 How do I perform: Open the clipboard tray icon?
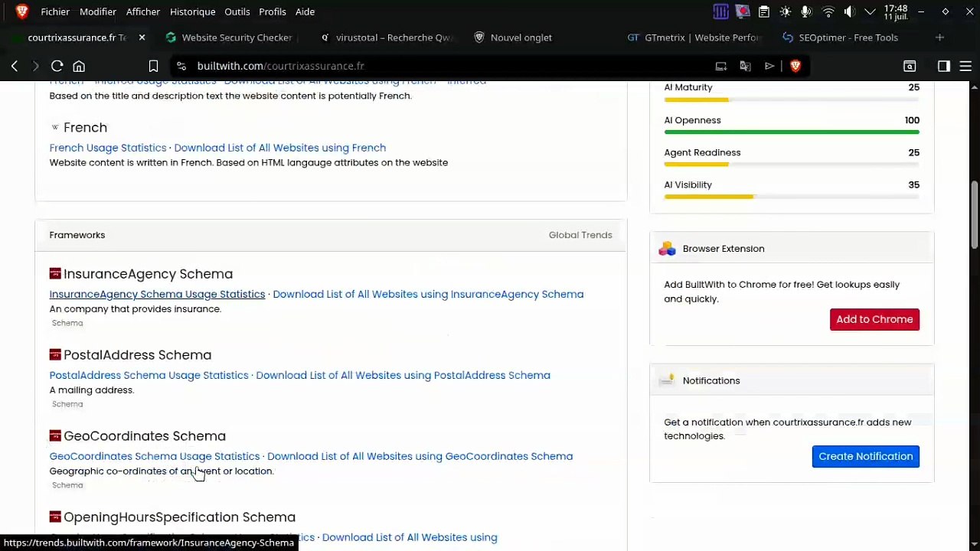point(764,11)
